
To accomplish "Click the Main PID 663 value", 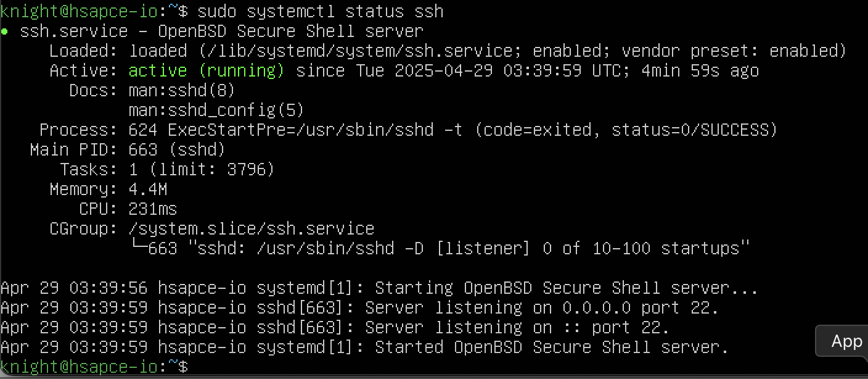I will (x=177, y=150).
